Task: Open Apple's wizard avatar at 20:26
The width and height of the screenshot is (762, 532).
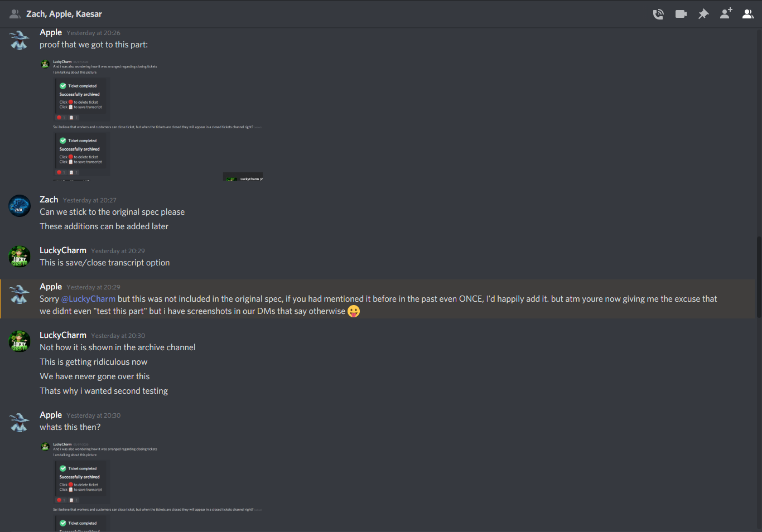Action: [20, 39]
